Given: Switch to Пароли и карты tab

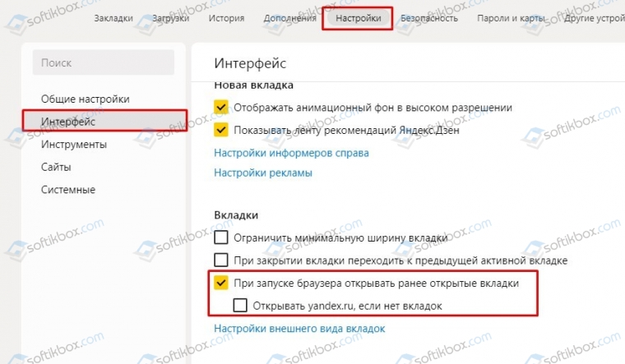Looking at the screenshot, I should coord(511,18).
